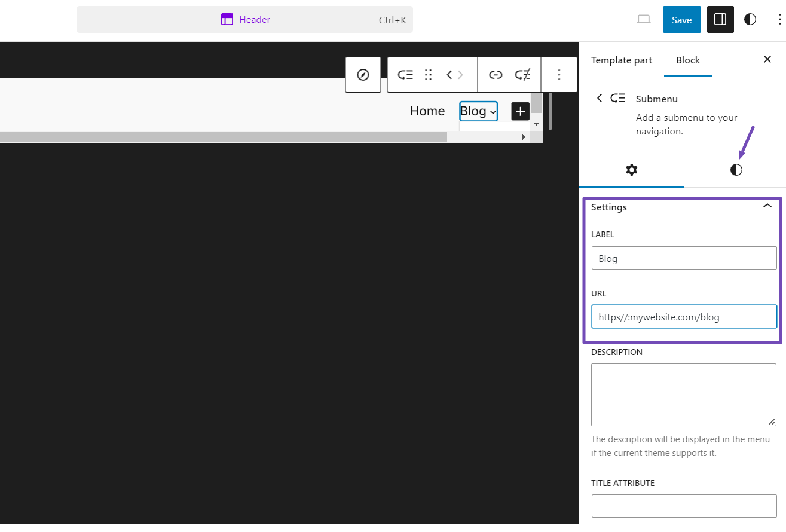
Task: Open block toolbar more options menu
Action: 559,75
